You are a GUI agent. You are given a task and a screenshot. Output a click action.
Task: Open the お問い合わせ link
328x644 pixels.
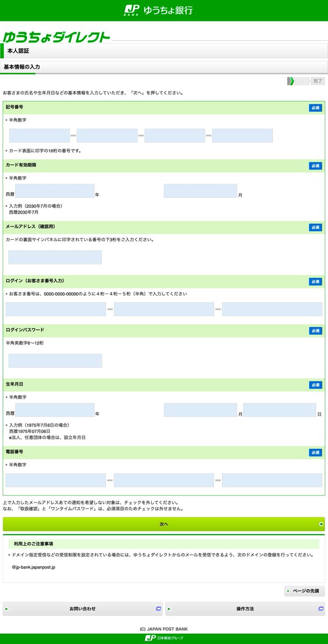coord(83,609)
